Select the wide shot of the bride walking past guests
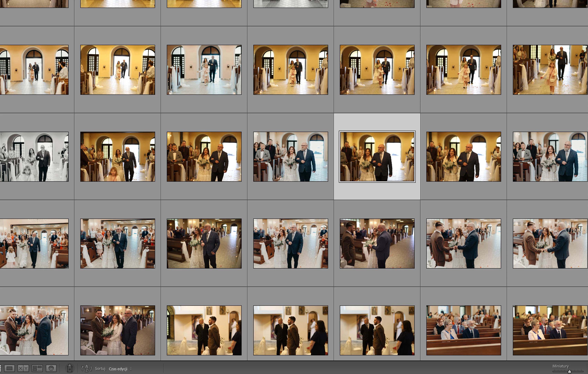Viewport: 588px width, 374px height. pyautogui.click(x=34, y=244)
